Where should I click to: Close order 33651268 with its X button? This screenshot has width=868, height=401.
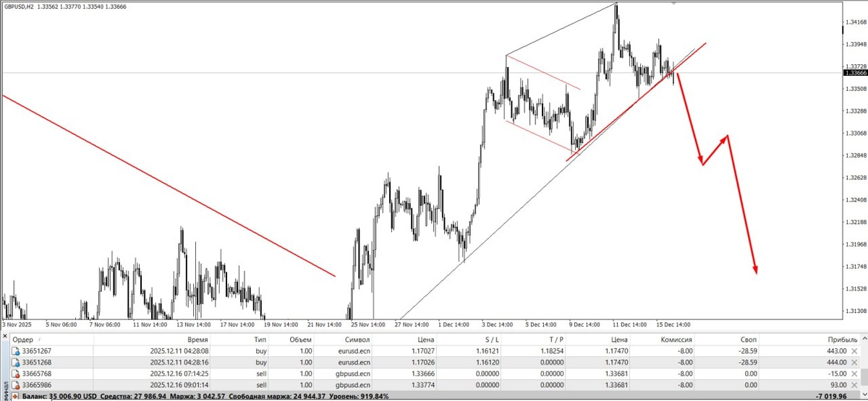[854, 362]
